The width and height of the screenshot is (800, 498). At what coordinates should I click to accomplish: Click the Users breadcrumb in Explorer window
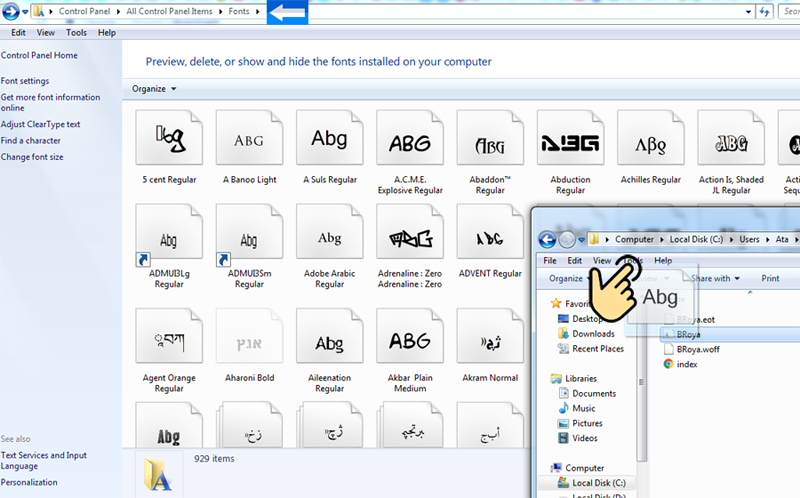coord(749,239)
